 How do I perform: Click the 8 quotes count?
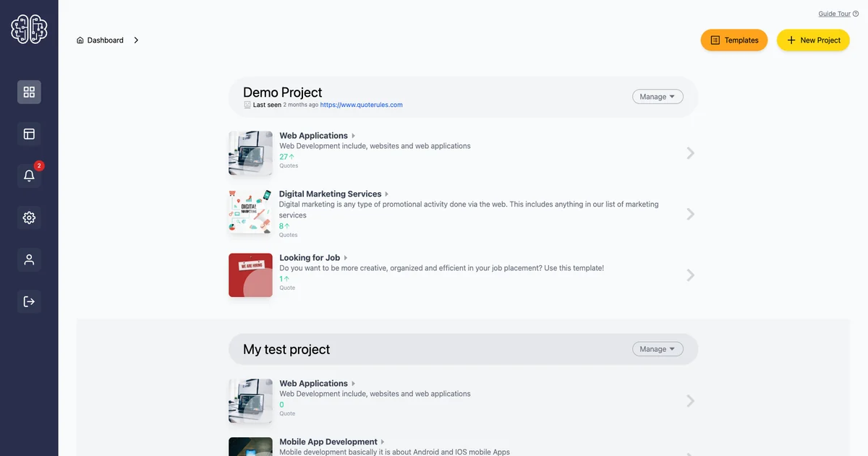click(x=281, y=226)
